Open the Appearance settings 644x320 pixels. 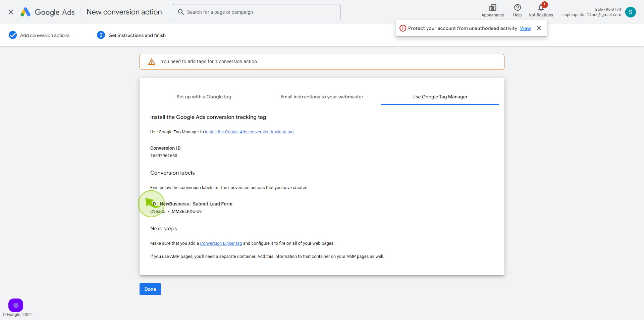coord(492,10)
